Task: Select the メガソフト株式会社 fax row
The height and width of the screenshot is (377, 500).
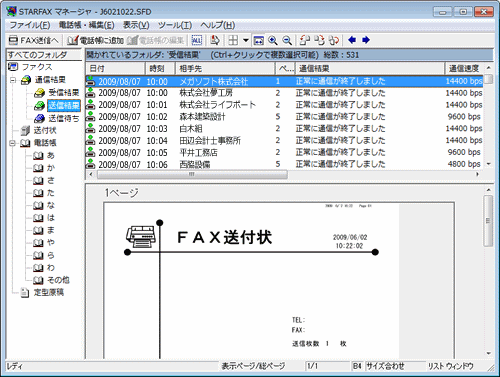Action: point(284,81)
